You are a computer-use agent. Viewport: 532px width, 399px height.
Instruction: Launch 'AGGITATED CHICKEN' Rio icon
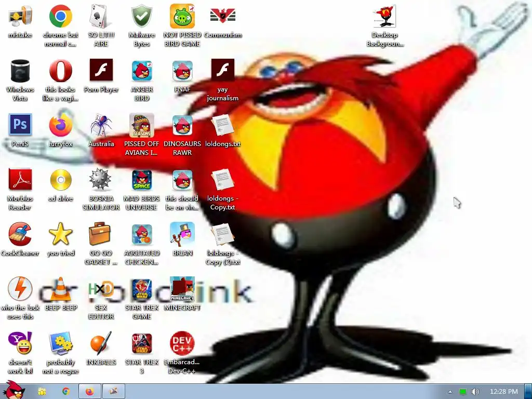point(141,234)
